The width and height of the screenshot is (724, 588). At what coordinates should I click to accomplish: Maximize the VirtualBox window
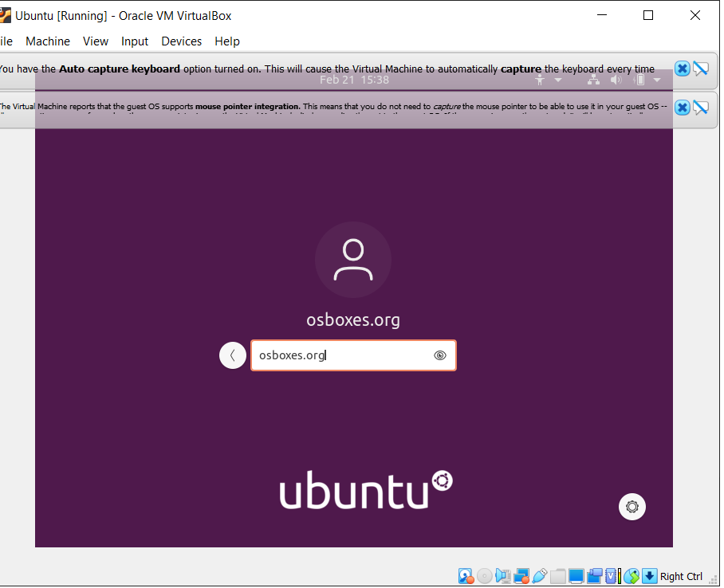pyautogui.click(x=648, y=15)
